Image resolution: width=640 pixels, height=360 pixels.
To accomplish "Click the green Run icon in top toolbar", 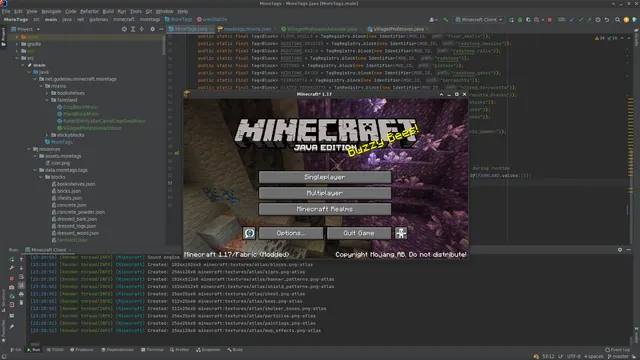I will (511, 20).
